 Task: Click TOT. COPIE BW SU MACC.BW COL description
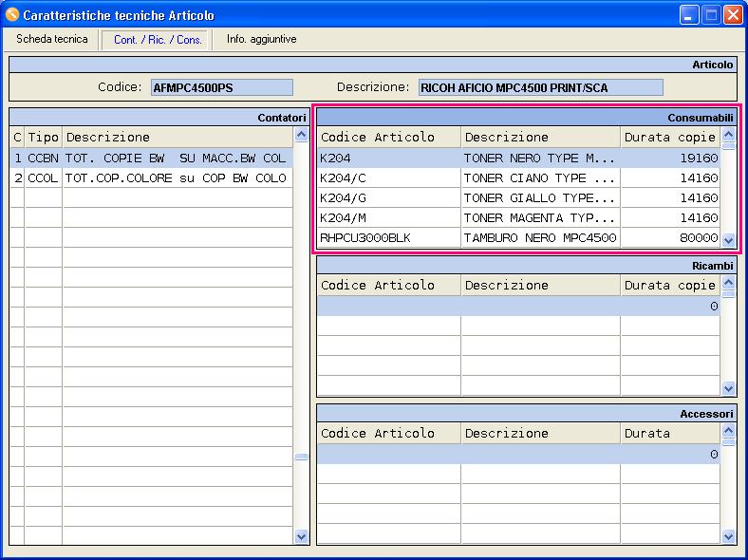click(x=176, y=158)
